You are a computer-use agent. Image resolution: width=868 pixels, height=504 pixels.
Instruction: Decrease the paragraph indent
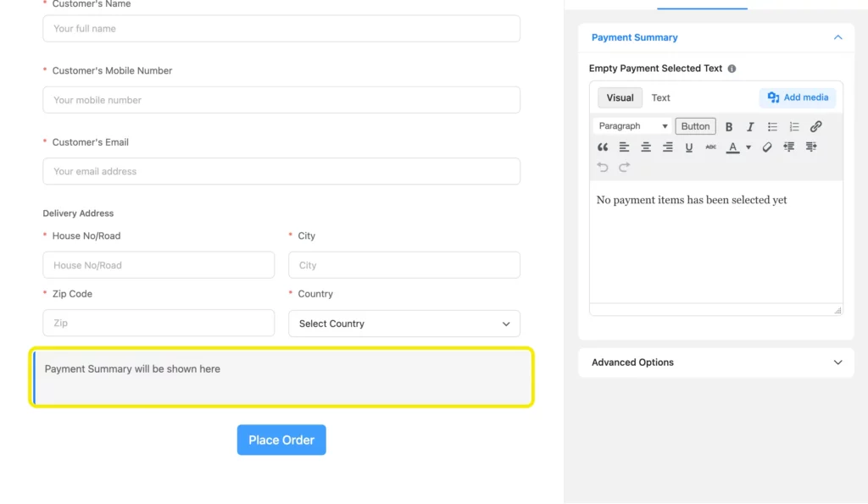(x=789, y=147)
